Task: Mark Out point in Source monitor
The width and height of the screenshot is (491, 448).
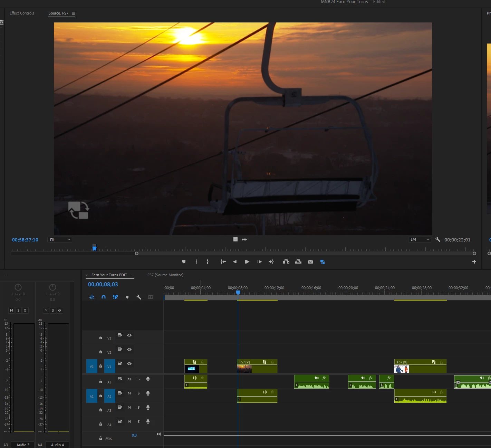Action: click(x=208, y=262)
